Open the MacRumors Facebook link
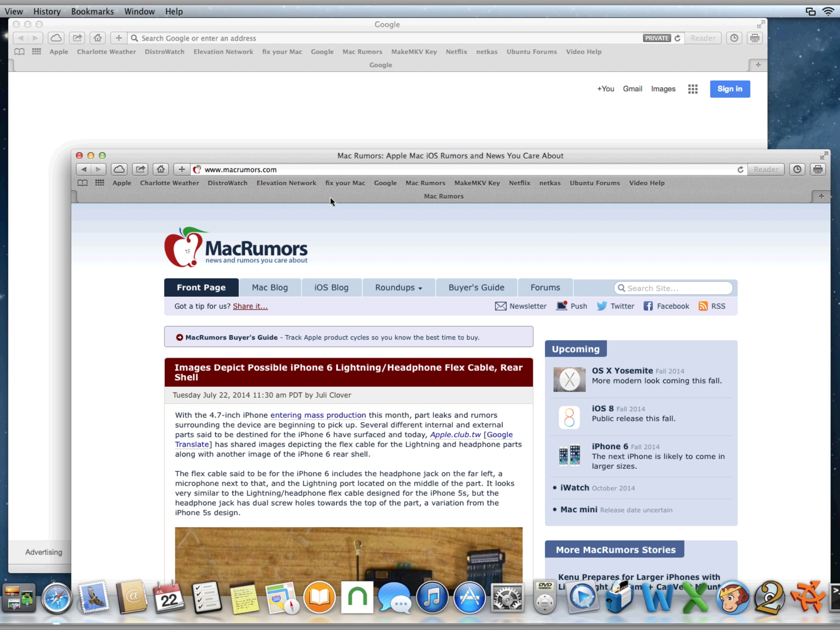Viewport: 840px width, 630px height. tap(667, 306)
